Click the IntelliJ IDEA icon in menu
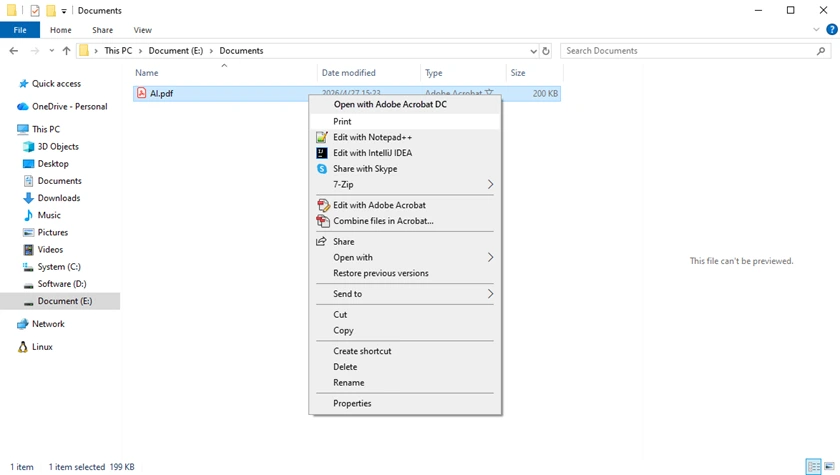 (321, 153)
